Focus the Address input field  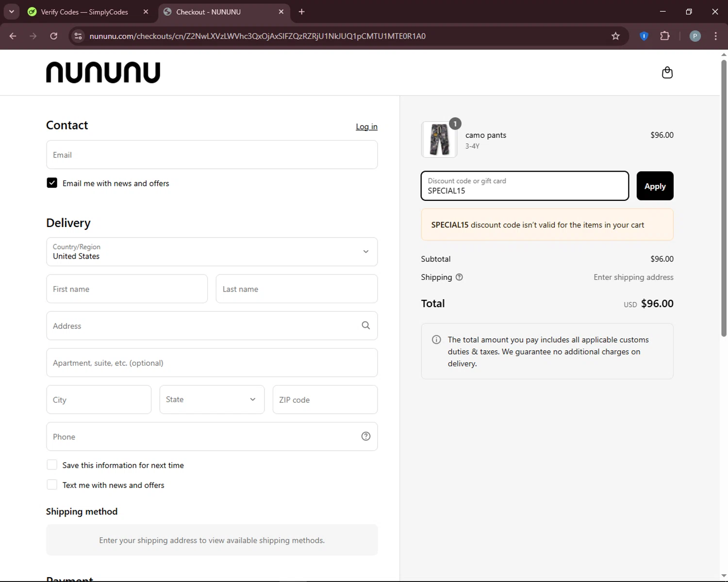212,326
